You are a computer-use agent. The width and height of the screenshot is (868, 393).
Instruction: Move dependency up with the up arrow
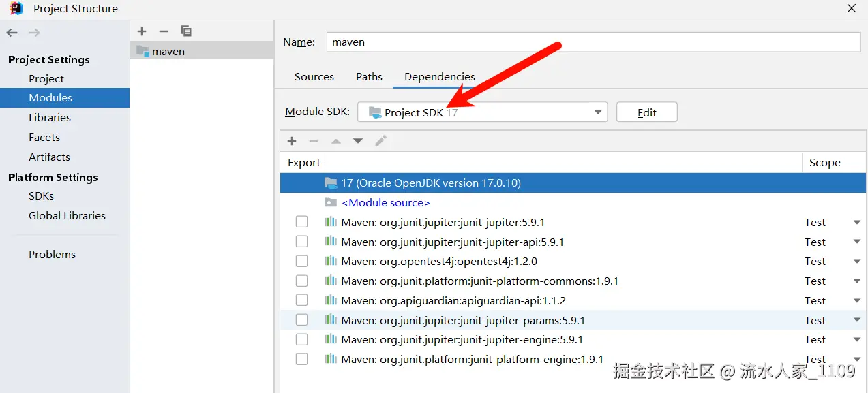(x=335, y=141)
